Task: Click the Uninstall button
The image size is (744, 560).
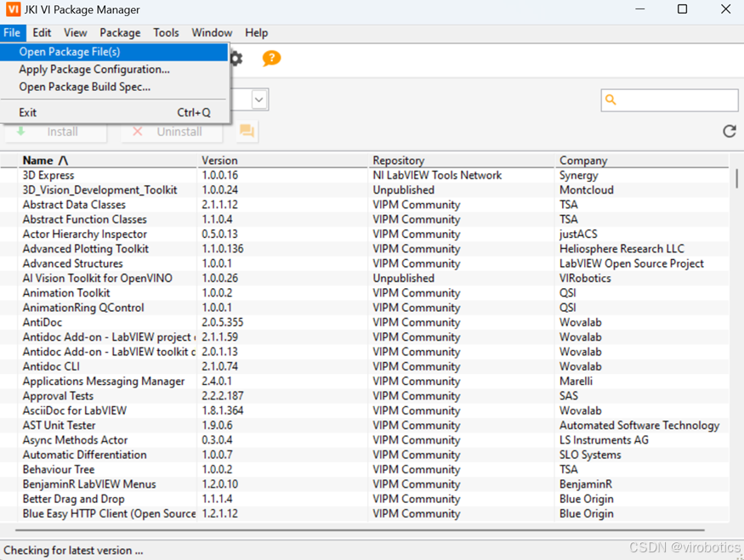Action: coord(172,132)
